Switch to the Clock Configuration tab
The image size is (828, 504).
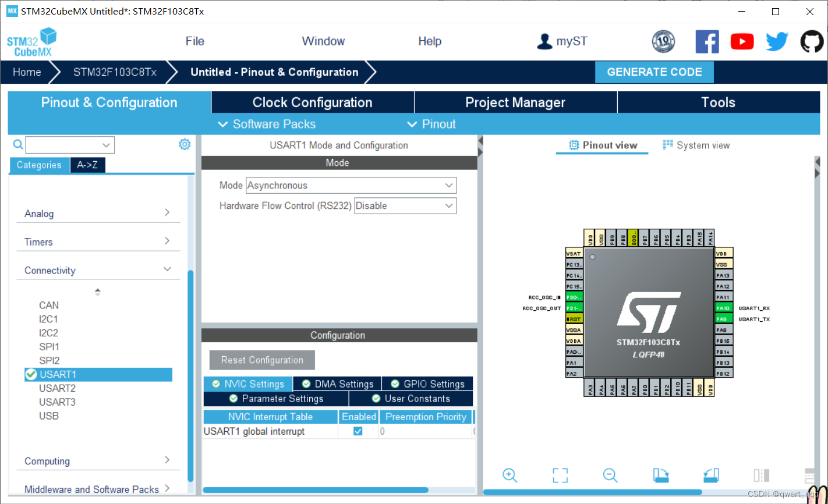[x=313, y=102]
